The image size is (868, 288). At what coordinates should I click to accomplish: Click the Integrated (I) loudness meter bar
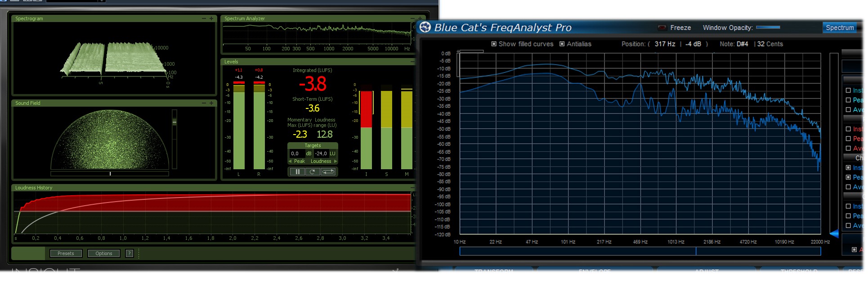367,127
